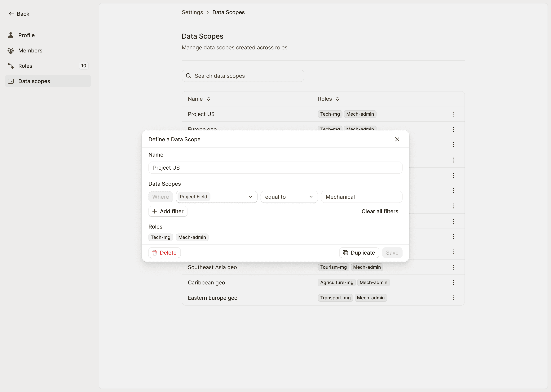Duplicate this data scope
Screen dimensions: 551x392
tap(359, 253)
